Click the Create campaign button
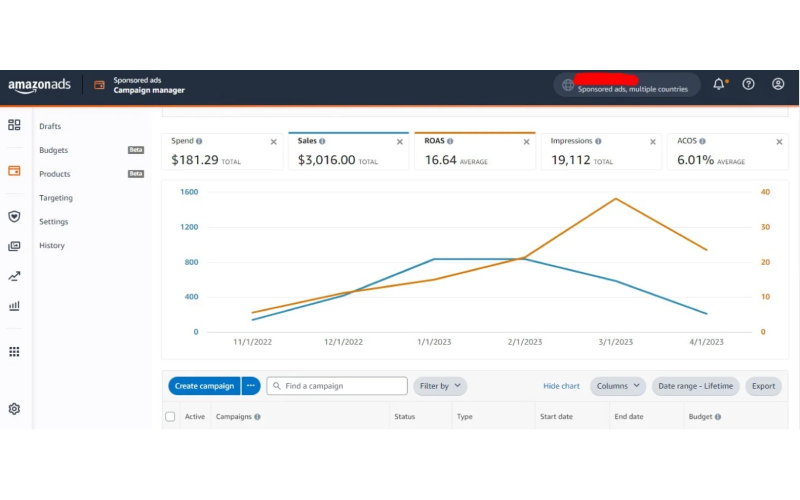Viewport: 800px width, 500px height. (204, 386)
